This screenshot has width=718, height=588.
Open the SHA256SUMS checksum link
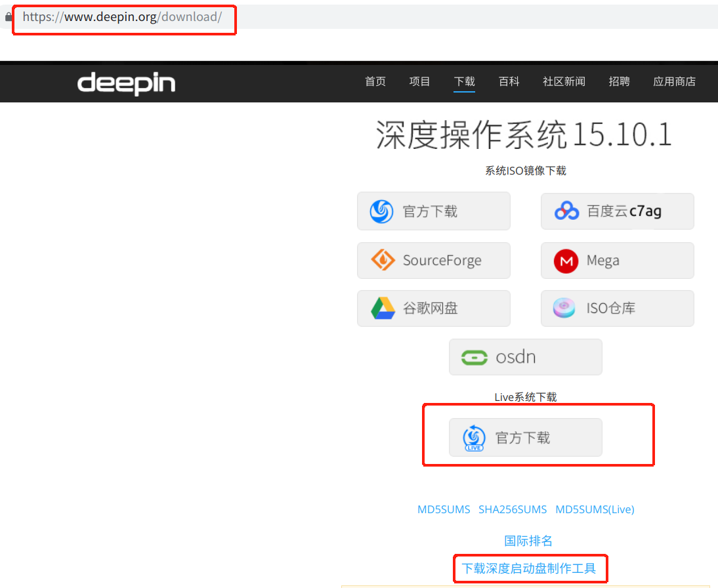point(513,509)
